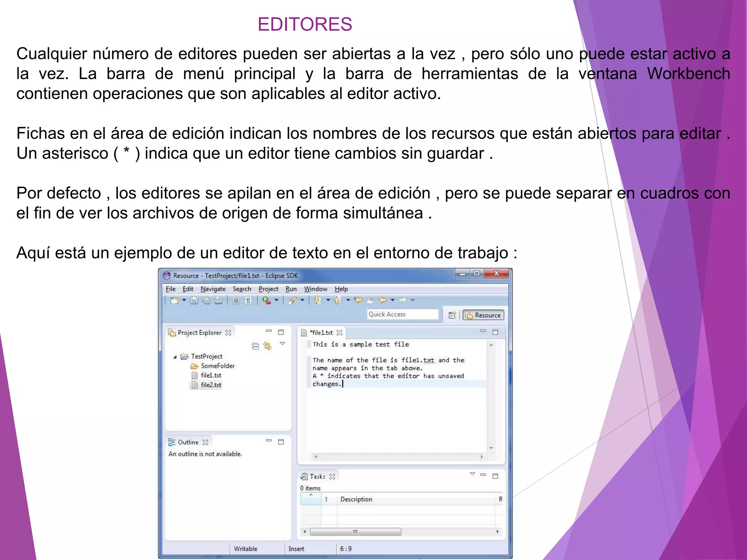Click the Back navigation arrow icon

(383, 300)
